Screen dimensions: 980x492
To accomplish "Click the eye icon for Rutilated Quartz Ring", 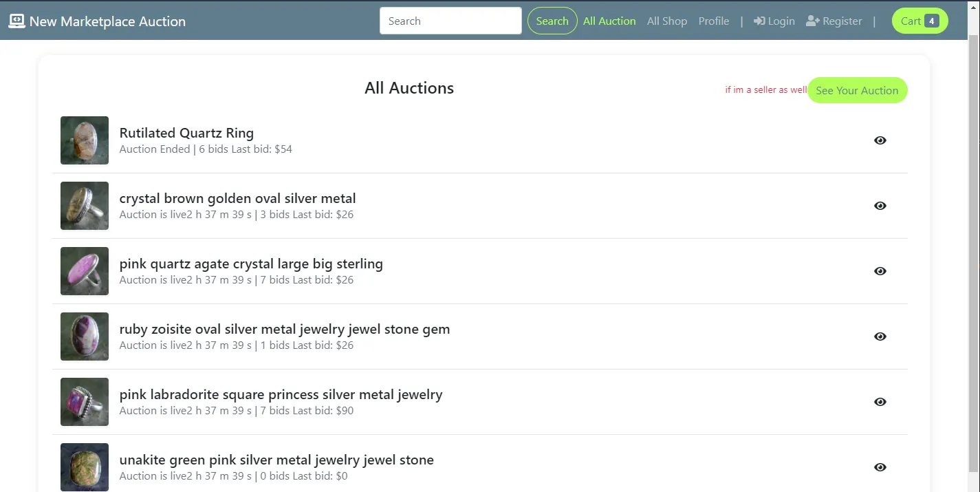I will tap(880, 140).
